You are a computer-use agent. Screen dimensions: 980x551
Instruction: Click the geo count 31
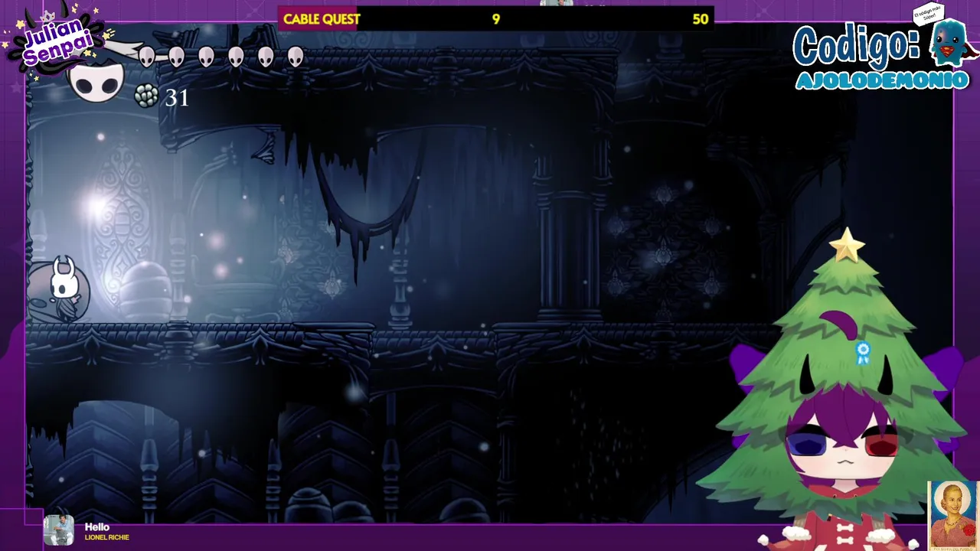(x=177, y=98)
